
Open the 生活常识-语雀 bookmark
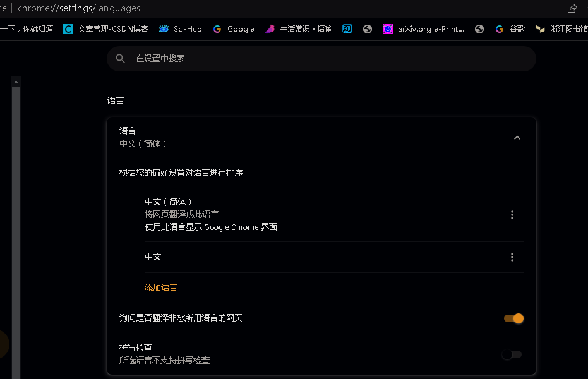[298, 28]
